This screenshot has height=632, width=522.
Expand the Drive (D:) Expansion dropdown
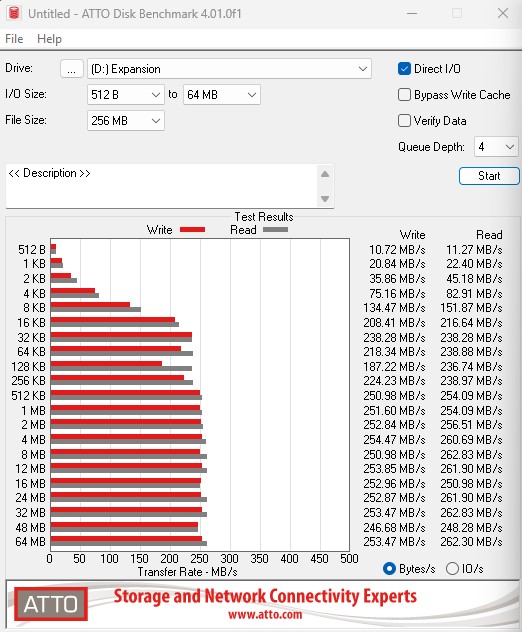[x=229, y=69]
